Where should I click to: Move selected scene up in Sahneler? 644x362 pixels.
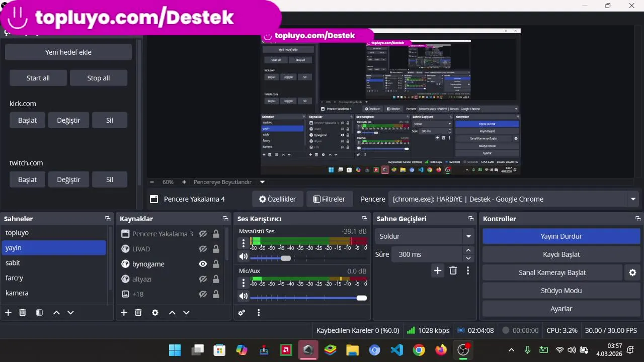[x=56, y=313]
